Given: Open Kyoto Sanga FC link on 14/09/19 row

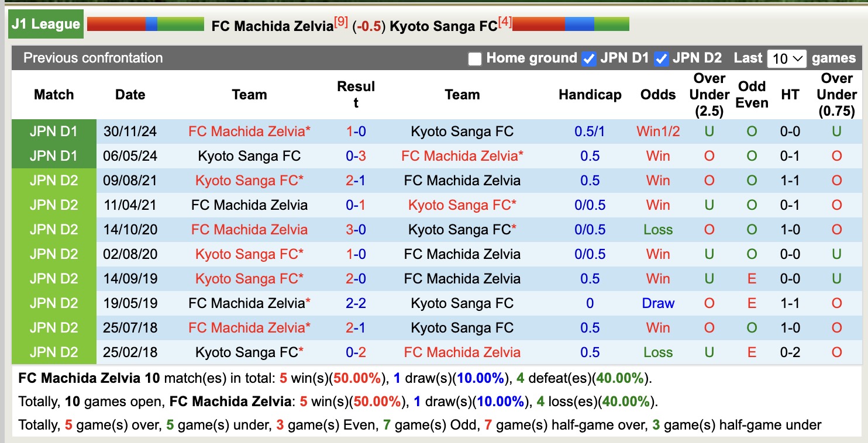Looking at the screenshot, I should click(249, 278).
